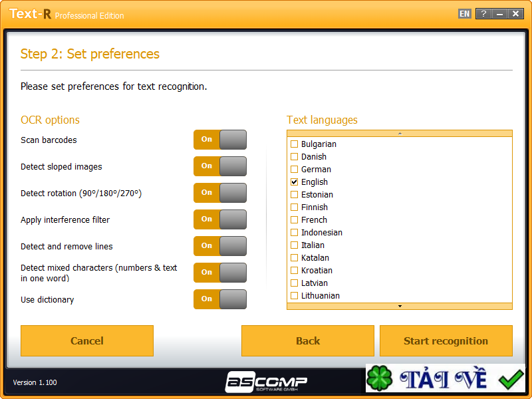Toggle Use dictionary switch
532x399 pixels.
220,299
